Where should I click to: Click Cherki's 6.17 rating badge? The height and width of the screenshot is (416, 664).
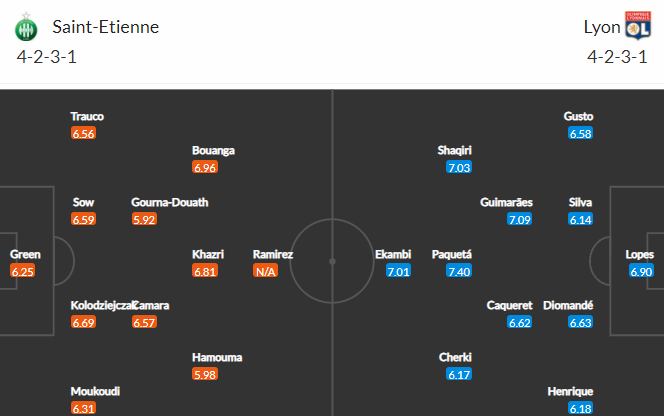tap(459, 374)
